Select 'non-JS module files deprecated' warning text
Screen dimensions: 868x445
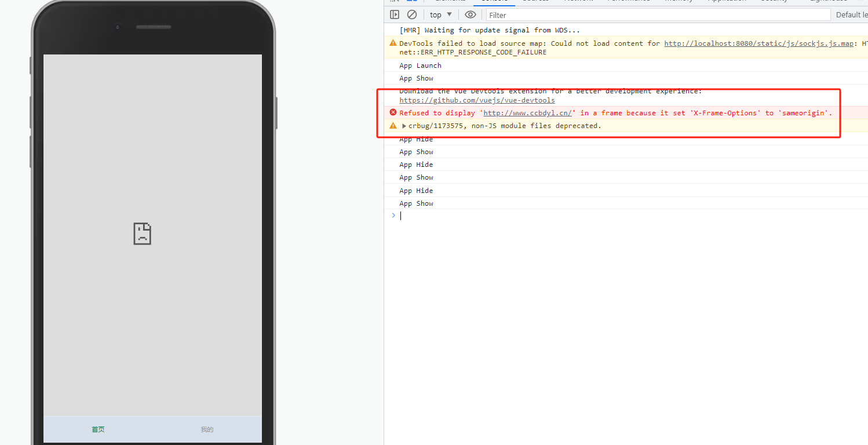click(537, 126)
